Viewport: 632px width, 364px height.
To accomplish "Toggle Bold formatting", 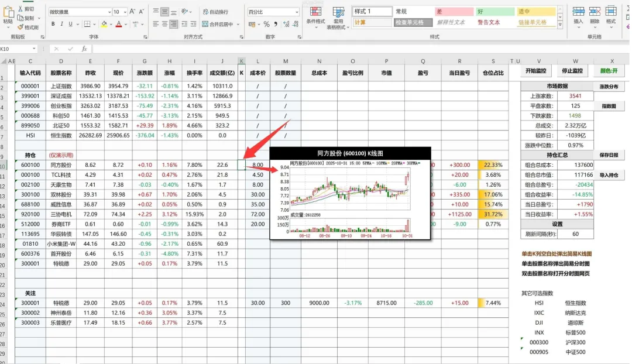I will 53,24.
